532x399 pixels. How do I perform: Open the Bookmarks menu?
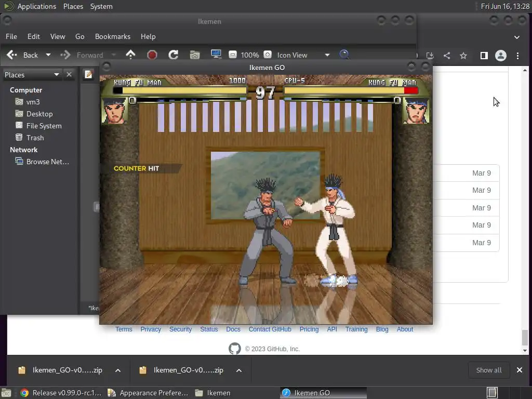tap(113, 36)
